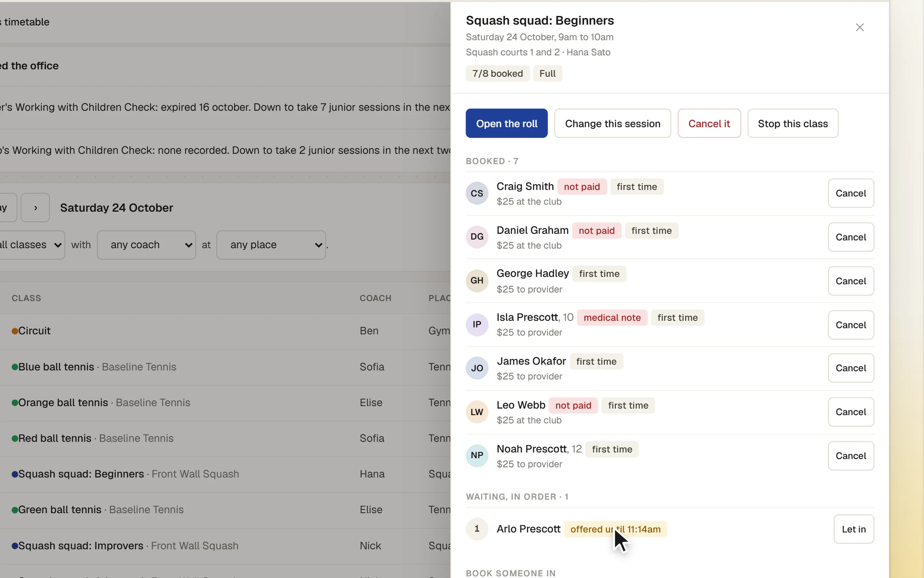
Task: Open the any place dropdown
Action: coord(271,245)
